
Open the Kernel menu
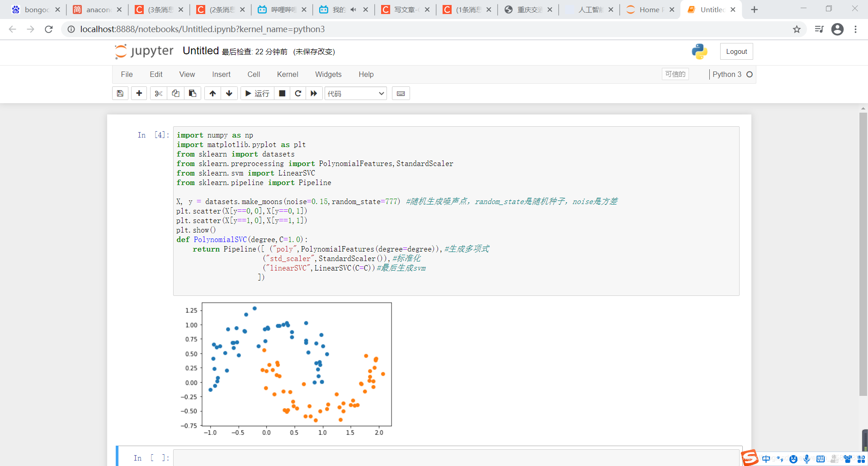(x=288, y=74)
